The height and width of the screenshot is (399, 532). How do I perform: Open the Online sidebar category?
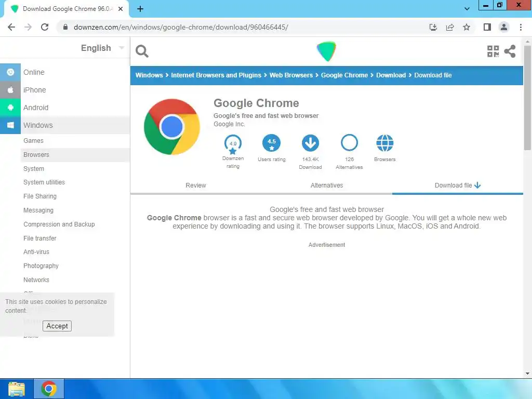pyautogui.click(x=34, y=72)
